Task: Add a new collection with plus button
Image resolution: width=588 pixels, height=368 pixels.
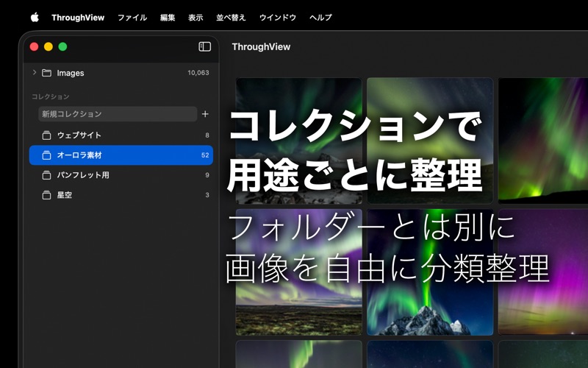Action: 205,114
